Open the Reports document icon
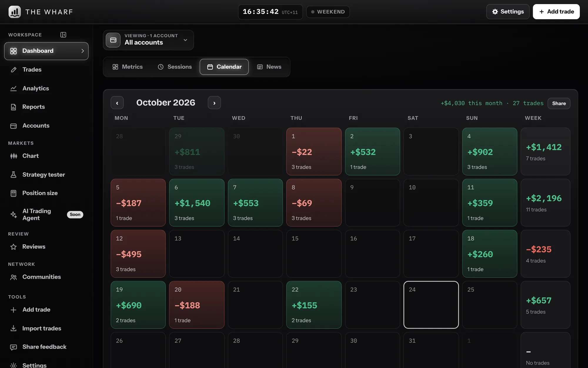 coord(14,107)
